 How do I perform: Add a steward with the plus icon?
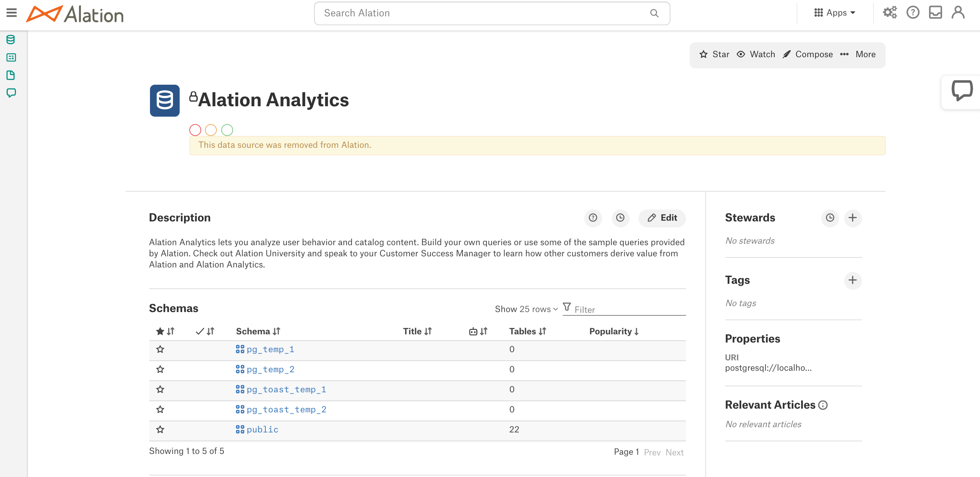853,218
